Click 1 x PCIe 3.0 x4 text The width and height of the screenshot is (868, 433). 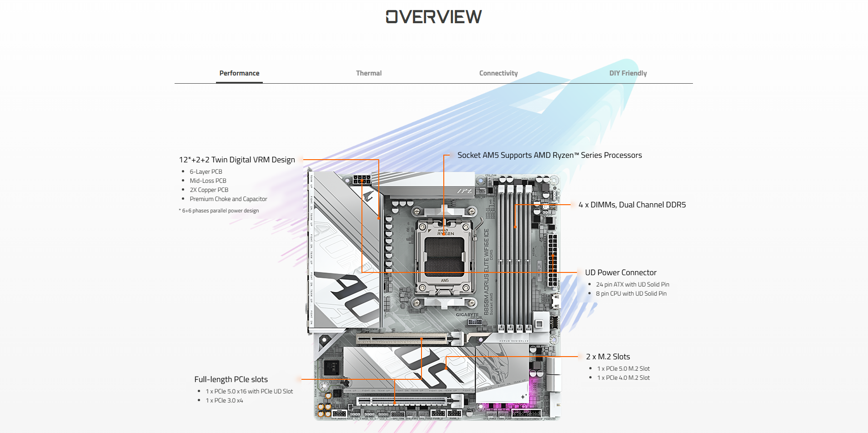[x=224, y=400]
